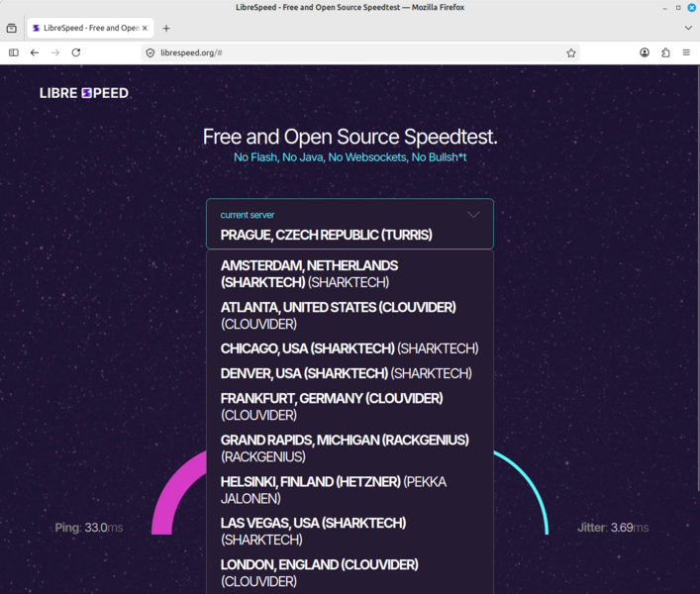Image resolution: width=700 pixels, height=594 pixels.
Task: Choose Amsterdam, Netherlands (Sharktech) server
Action: pos(350,274)
